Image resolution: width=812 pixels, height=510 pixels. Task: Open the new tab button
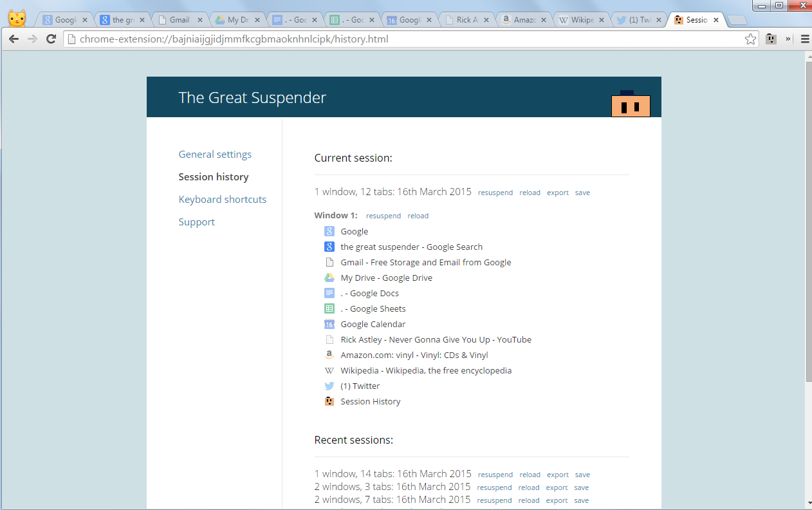coord(737,20)
